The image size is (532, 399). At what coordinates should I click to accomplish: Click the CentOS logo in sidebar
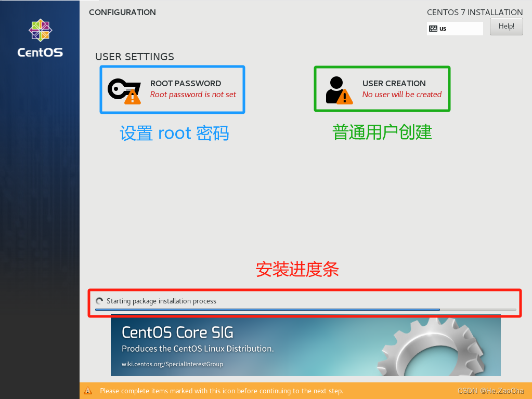40,38
